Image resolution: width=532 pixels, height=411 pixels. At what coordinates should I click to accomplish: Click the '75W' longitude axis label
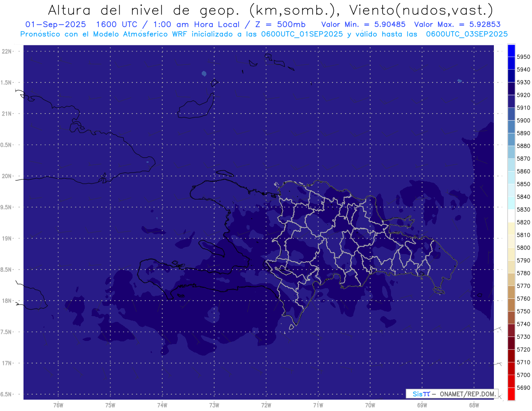click(110, 405)
